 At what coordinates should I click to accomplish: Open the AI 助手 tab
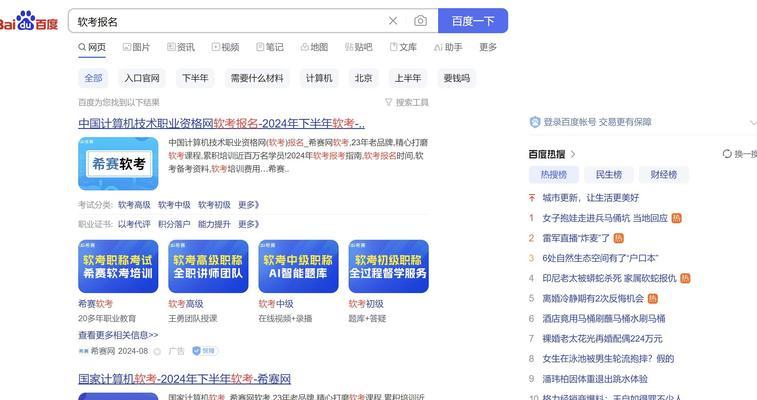[x=448, y=47]
